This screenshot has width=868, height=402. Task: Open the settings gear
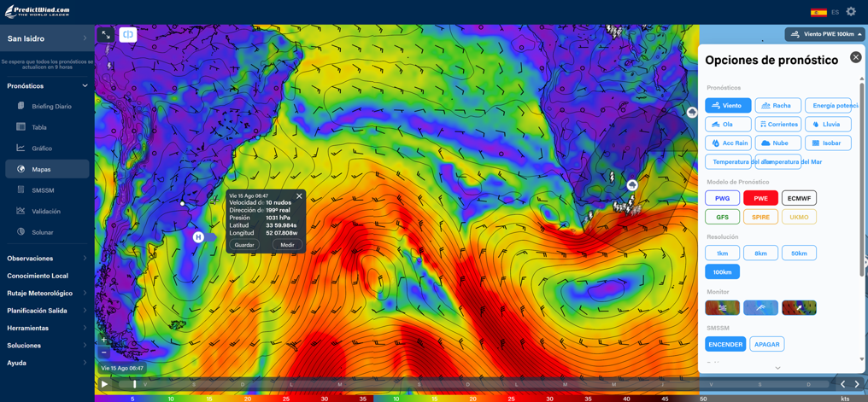[x=851, y=12]
